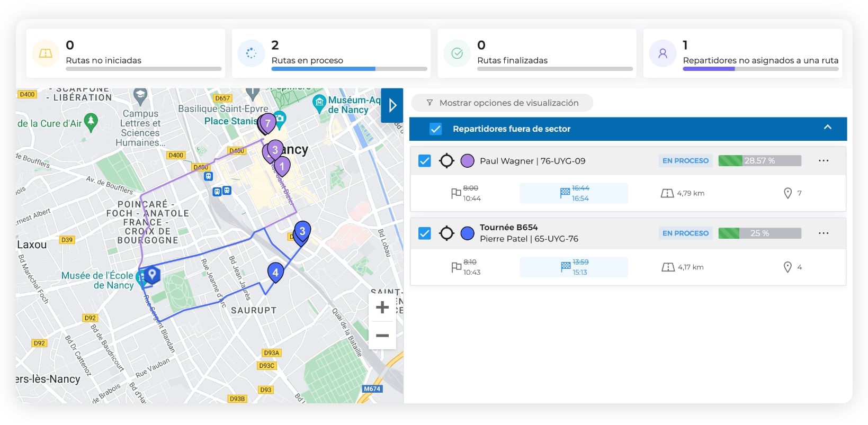Select the Rutas no iniciadas summary card
The image size is (868, 425).
point(126,53)
